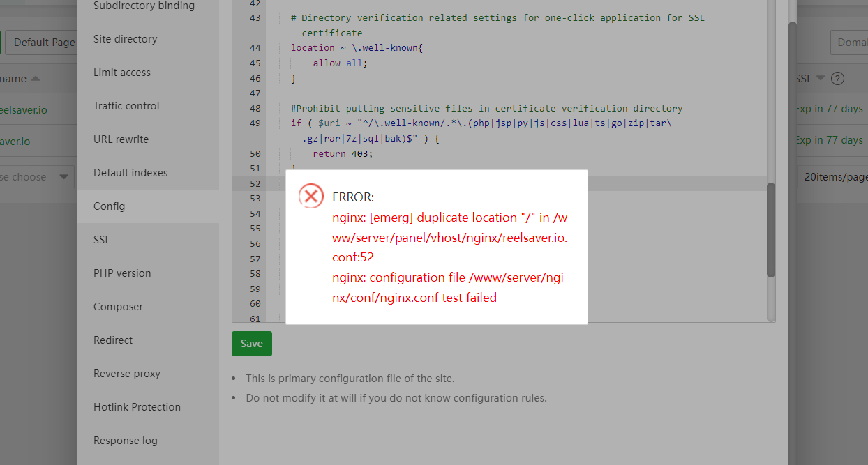
Task: Select Config in the site sidebar
Action: [x=110, y=206]
